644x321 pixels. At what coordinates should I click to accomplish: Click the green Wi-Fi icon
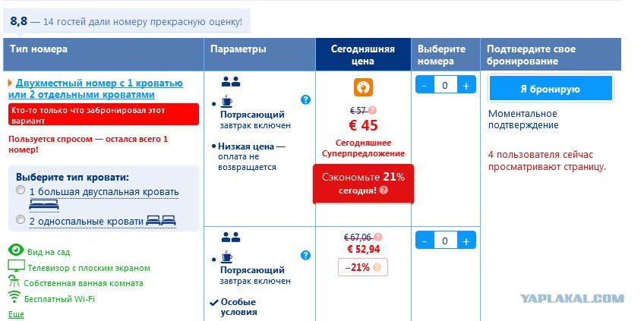[14, 297]
